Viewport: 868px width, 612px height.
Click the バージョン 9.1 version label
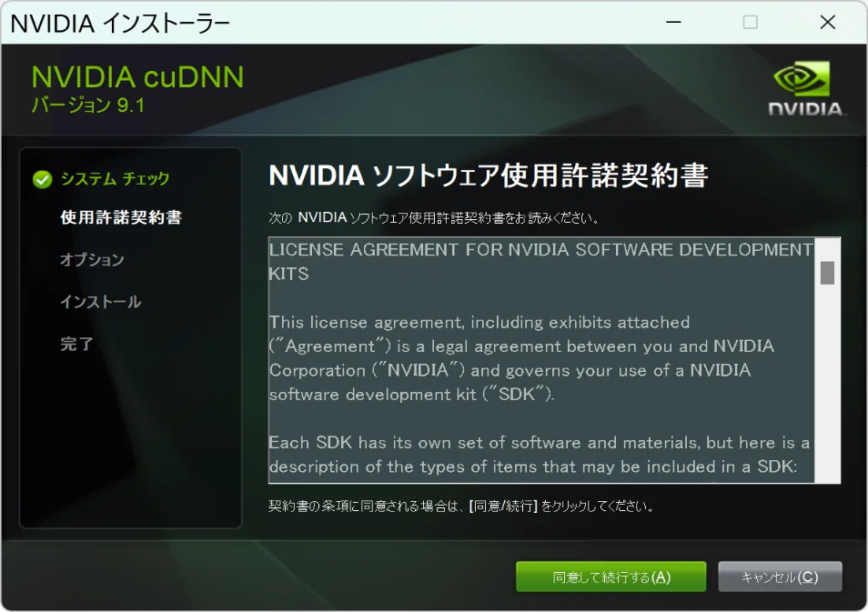pos(88,105)
